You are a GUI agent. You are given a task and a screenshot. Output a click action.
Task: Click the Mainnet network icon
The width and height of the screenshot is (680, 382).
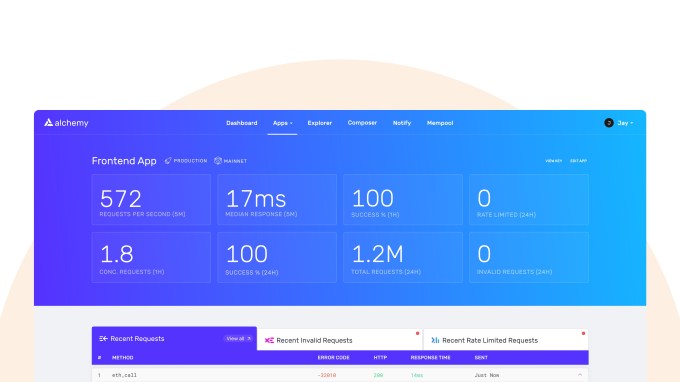(x=218, y=161)
